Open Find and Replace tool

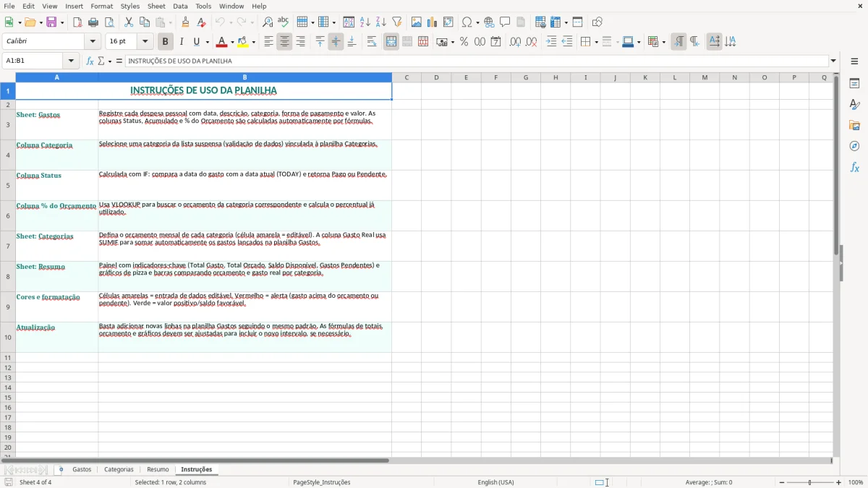point(268,22)
